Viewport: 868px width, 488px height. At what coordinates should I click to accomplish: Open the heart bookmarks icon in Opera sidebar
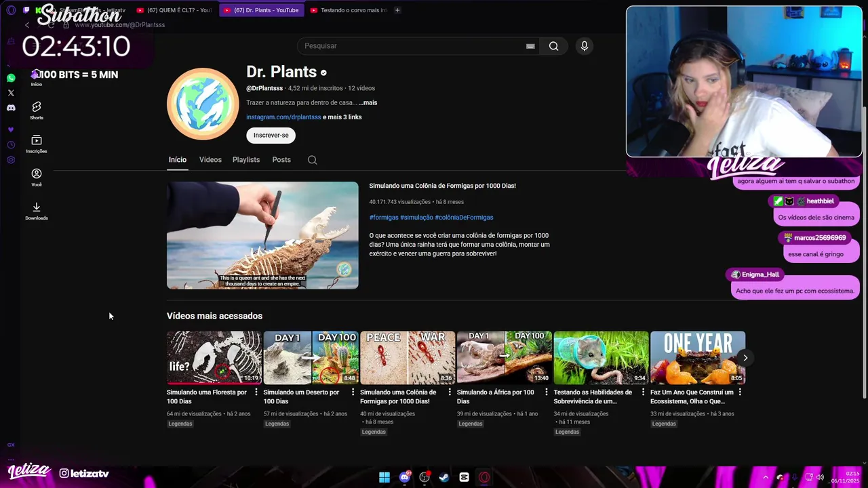[x=11, y=129]
